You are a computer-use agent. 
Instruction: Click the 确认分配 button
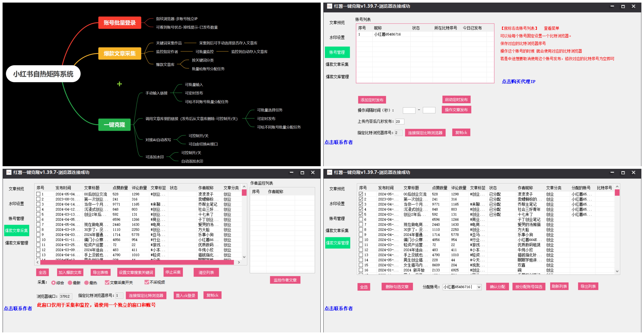coord(497,287)
